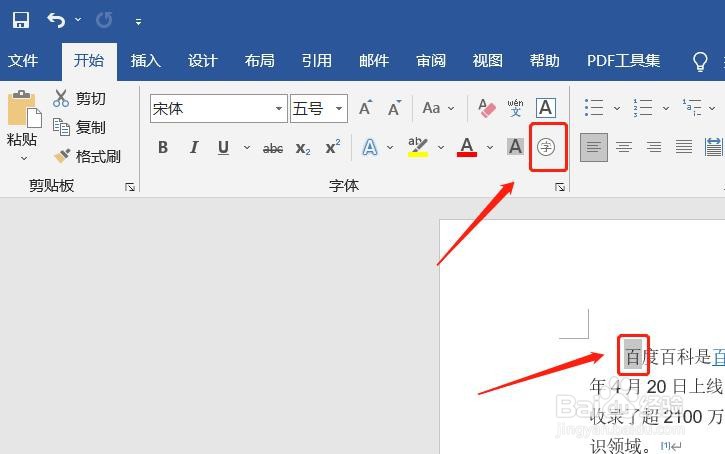Image resolution: width=725 pixels, height=454 pixels.
Task: Click the enclosed character 字 icon
Action: (x=546, y=147)
